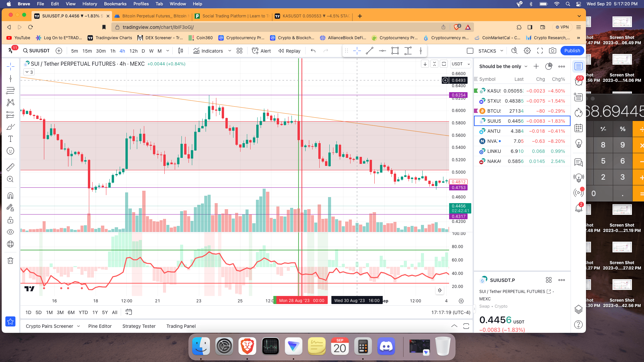This screenshot has height=362, width=644.
Task: Open the USDT currency dropdown
Action: point(461,64)
